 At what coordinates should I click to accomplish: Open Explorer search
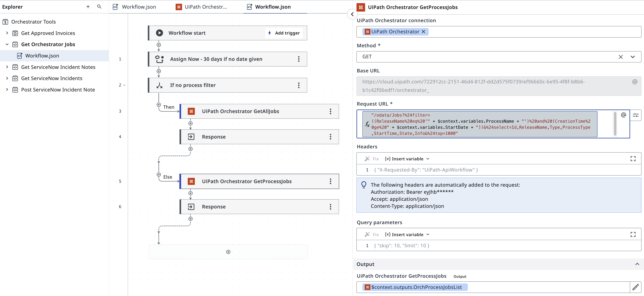(99, 7)
